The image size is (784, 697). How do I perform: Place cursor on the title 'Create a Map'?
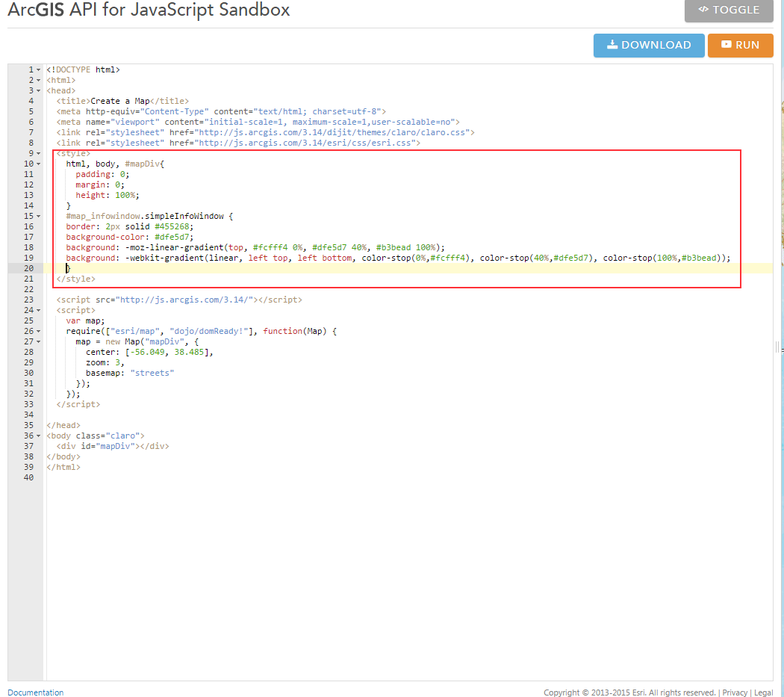120,101
